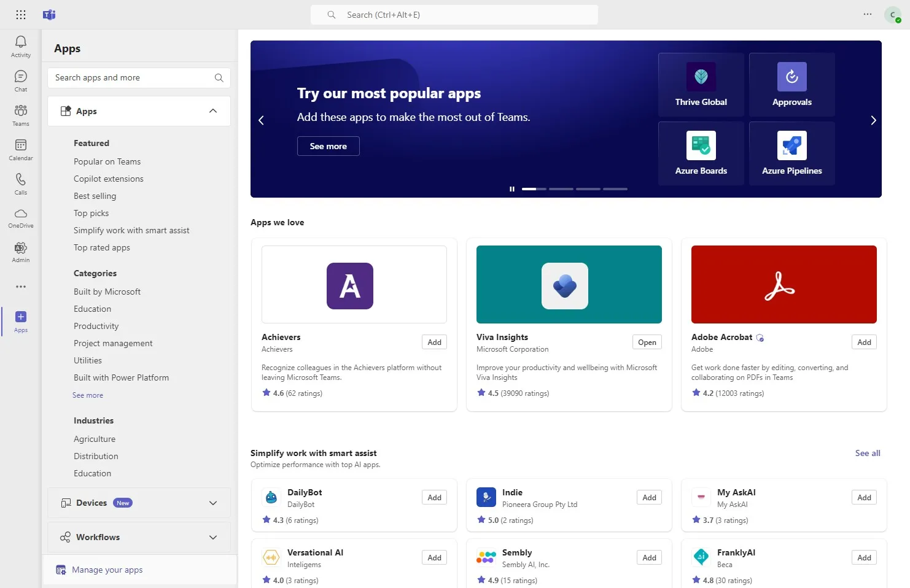
Task: Click the Settings and more ellipsis at top
Action: (x=868, y=15)
